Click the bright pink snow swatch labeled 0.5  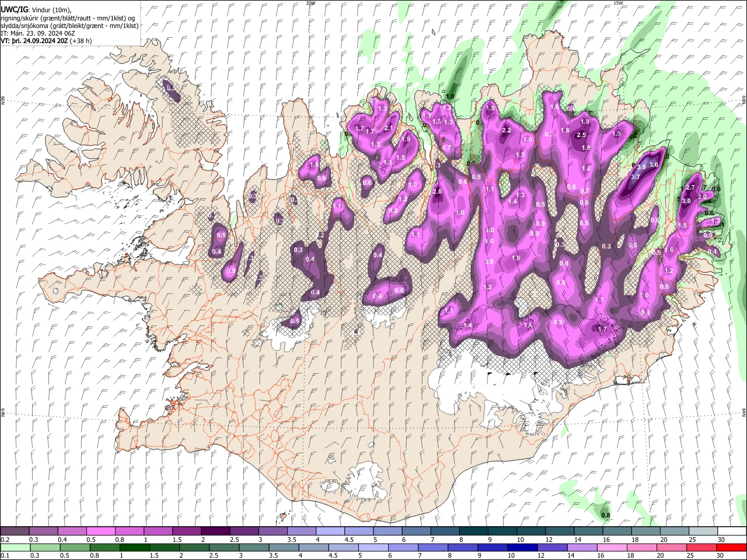[100, 531]
